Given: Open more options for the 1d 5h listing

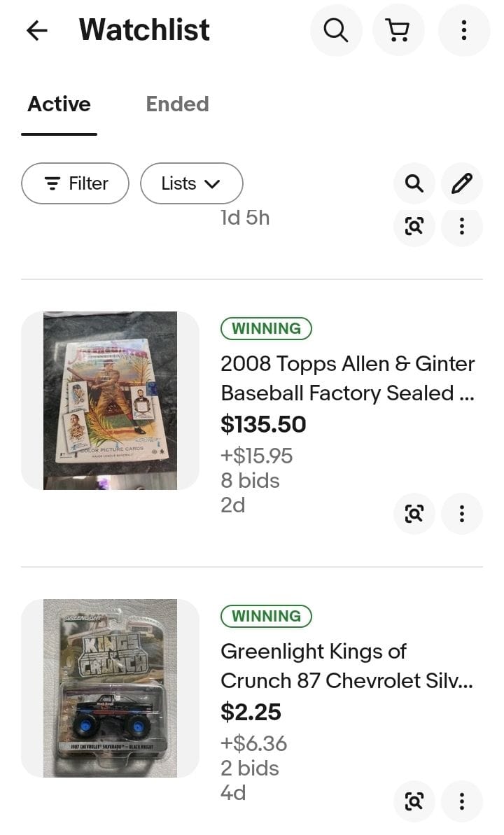Looking at the screenshot, I should pos(462,226).
